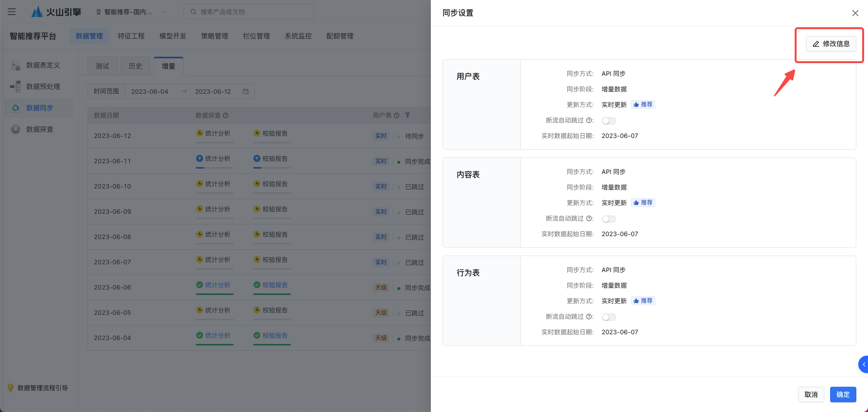Switch to 特征工程 top menu
The width and height of the screenshot is (868, 412).
131,36
